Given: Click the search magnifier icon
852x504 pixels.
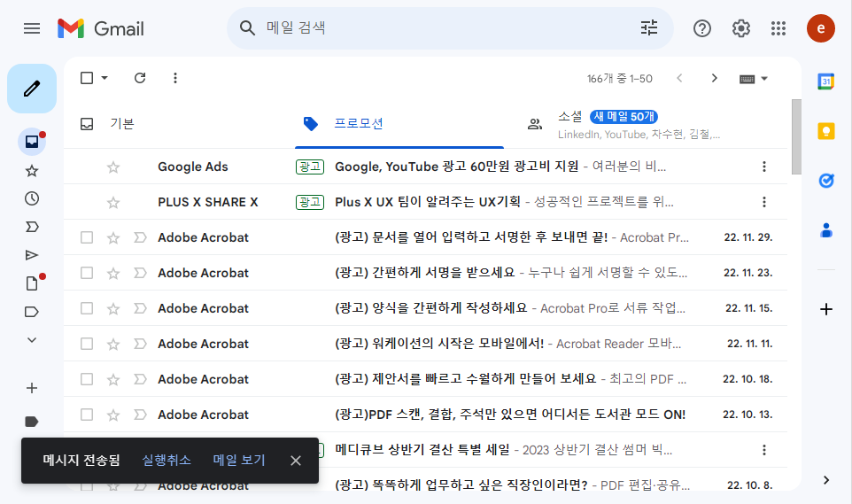Looking at the screenshot, I should point(247,28).
